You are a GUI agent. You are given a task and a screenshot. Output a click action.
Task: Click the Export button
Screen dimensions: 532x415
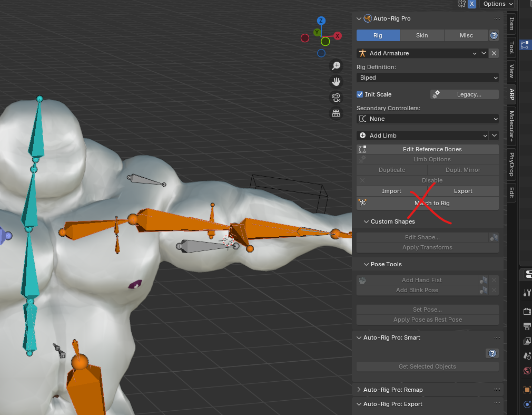463,191
